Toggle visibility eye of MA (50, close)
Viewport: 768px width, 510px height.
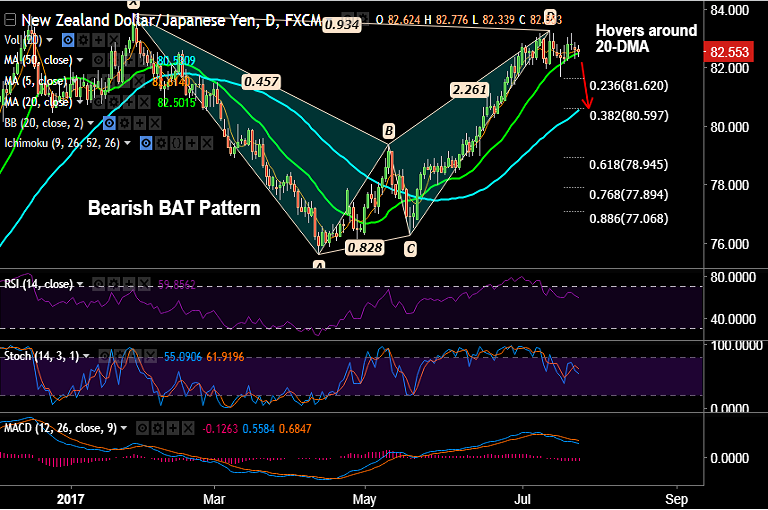pyautogui.click(x=98, y=60)
